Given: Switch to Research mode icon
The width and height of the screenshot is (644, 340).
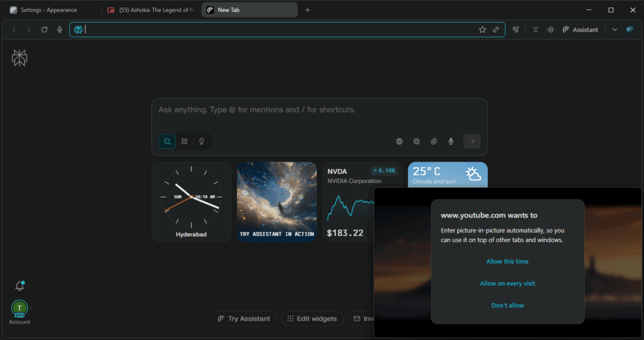Looking at the screenshot, I should click(x=184, y=141).
